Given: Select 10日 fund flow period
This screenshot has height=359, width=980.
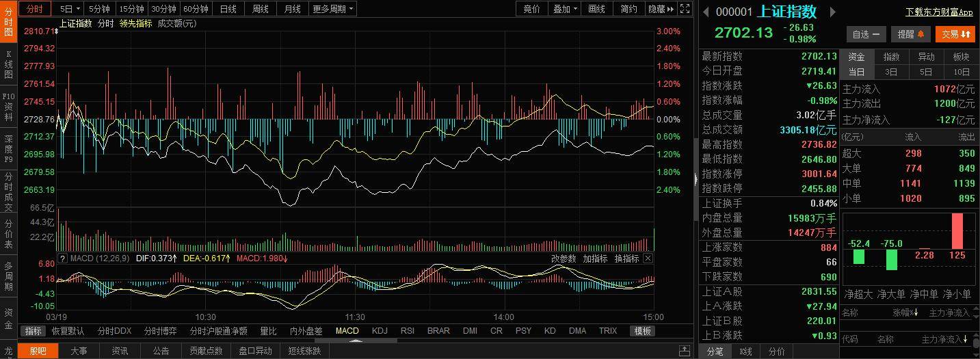Looking at the screenshot, I should point(961,72).
